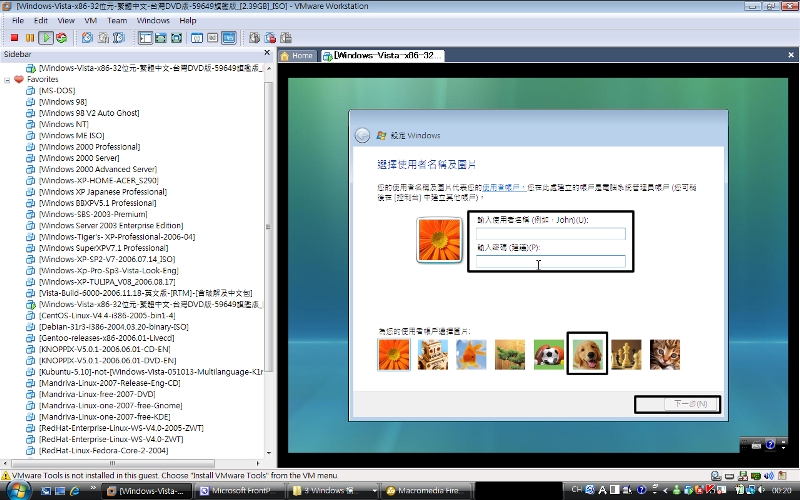This screenshot has width=800, height=500.
Task: Choose the bonsai tree account picture
Action: point(510,355)
